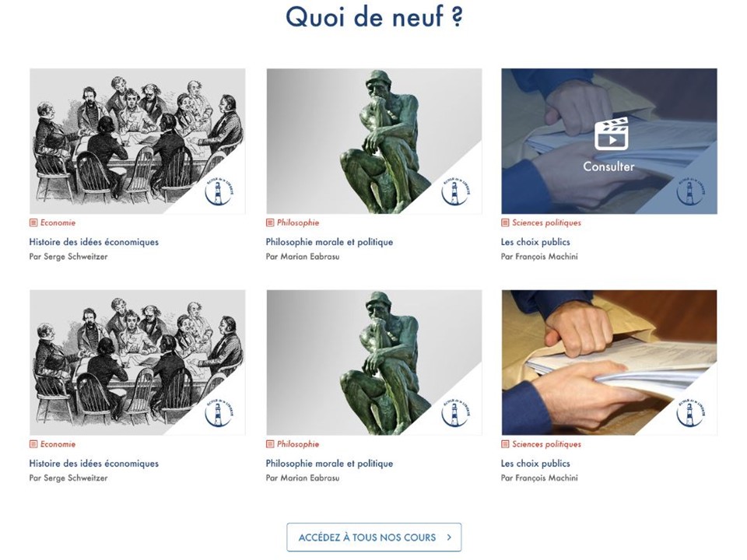Open top-row Histoire des idées économiques link
This screenshot has width=747, height=560.
(x=94, y=242)
